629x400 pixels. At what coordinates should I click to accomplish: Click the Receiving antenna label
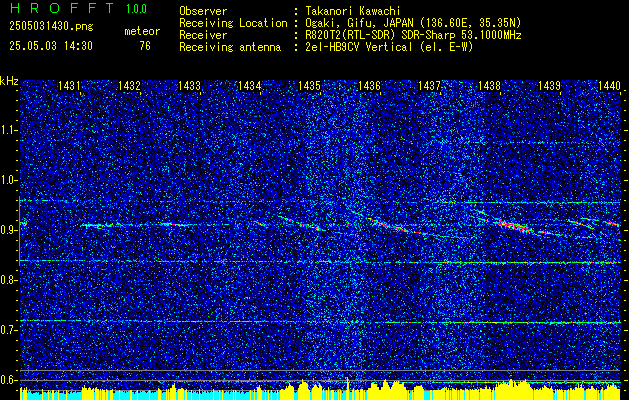230,47
